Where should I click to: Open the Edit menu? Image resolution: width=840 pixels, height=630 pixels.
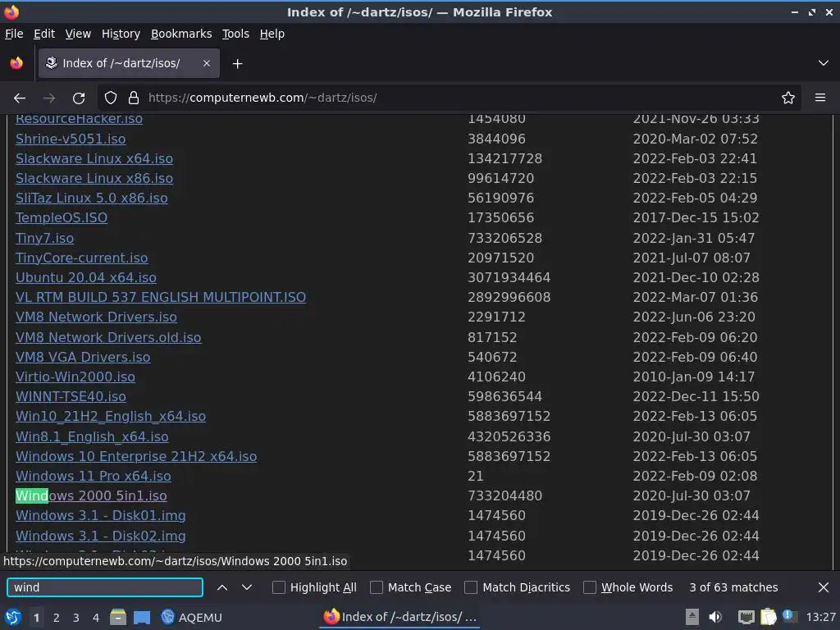pyautogui.click(x=44, y=34)
